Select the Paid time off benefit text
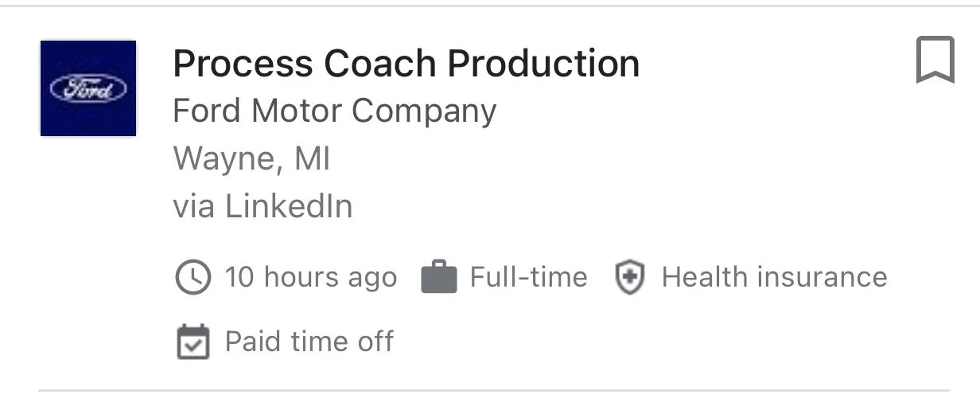Screen dimensions: 980x414 click(x=309, y=342)
